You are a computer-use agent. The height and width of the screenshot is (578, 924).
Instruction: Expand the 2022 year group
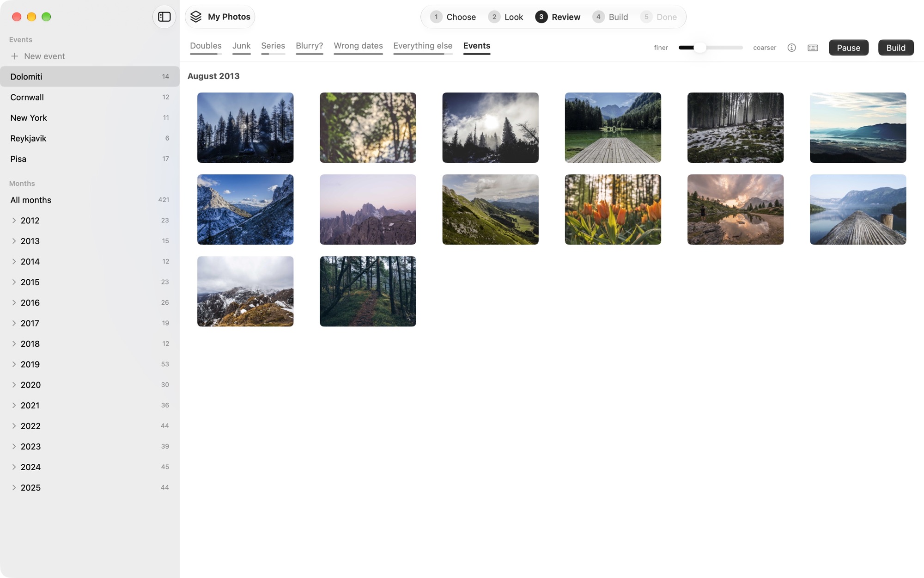14,426
